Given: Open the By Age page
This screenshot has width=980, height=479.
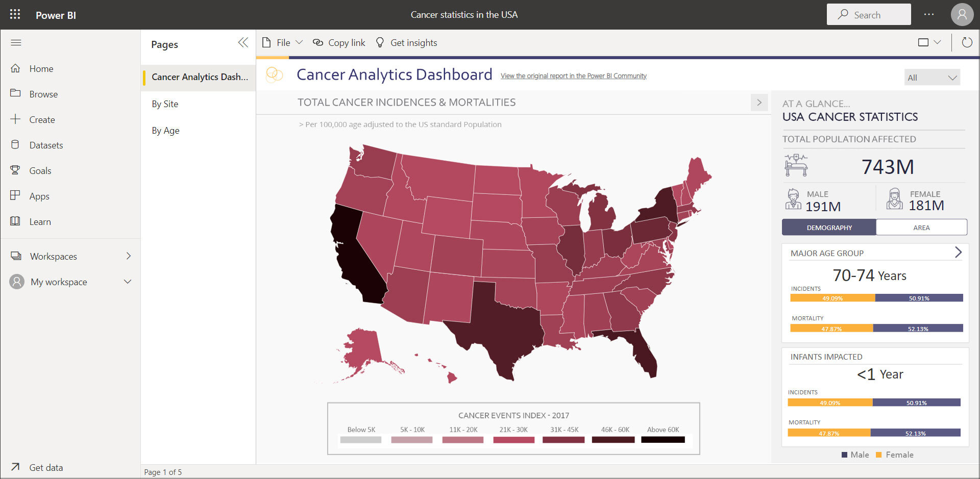Looking at the screenshot, I should (x=164, y=131).
